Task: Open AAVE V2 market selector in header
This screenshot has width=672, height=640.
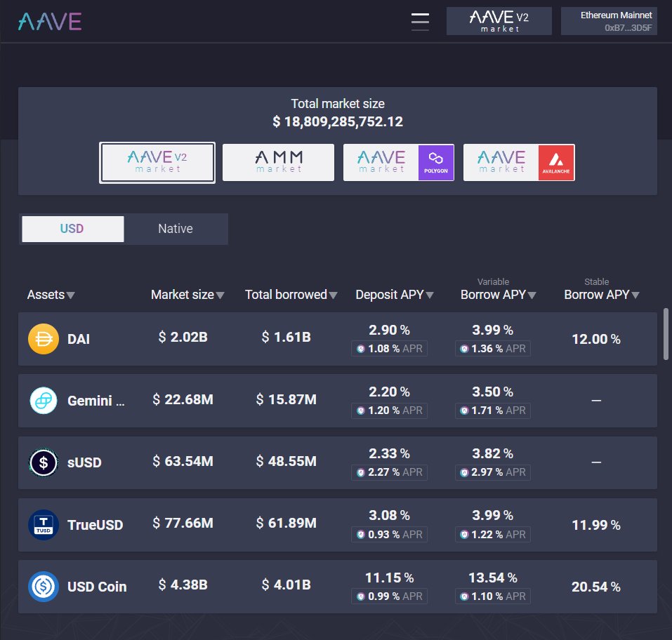Action: point(499,21)
